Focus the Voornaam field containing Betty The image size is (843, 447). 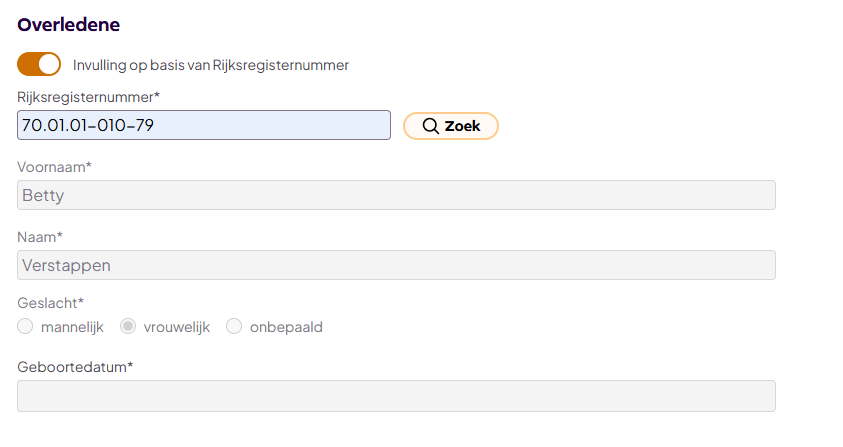point(396,195)
